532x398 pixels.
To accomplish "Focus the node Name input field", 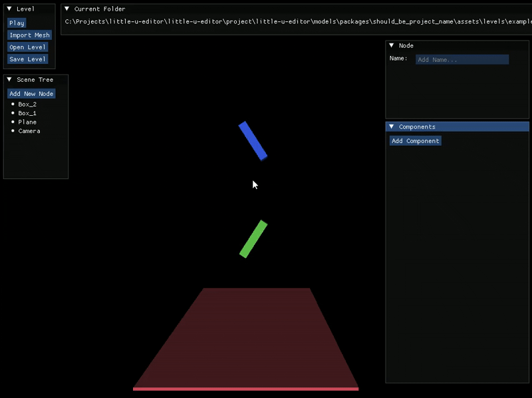I will click(462, 60).
